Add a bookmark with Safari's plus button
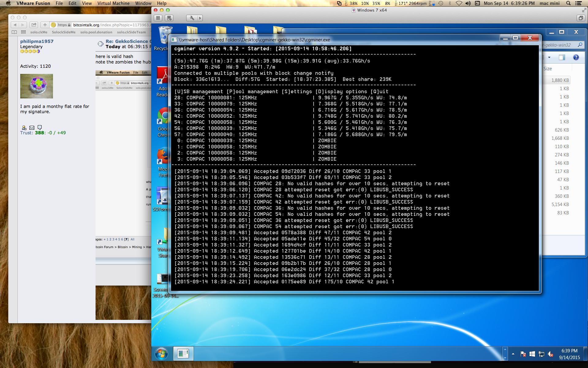 (x=45, y=25)
